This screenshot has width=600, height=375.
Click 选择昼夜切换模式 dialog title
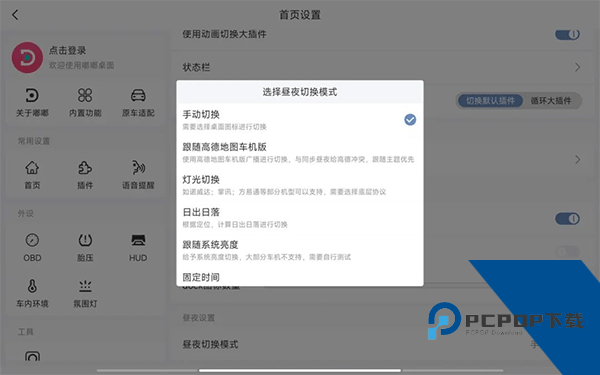coord(300,92)
